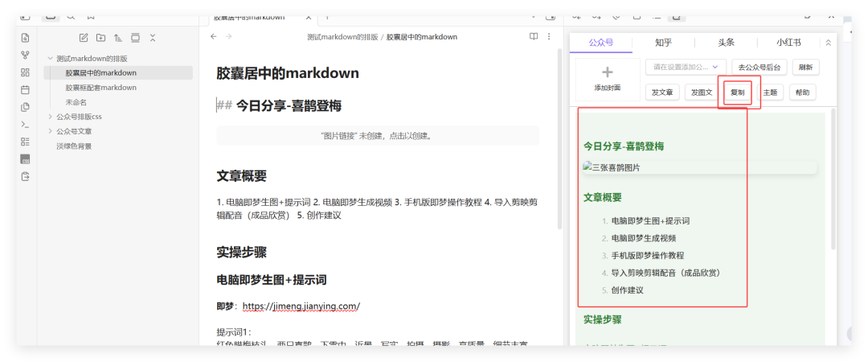Expand the 公众号文章 folder

[x=51, y=131]
